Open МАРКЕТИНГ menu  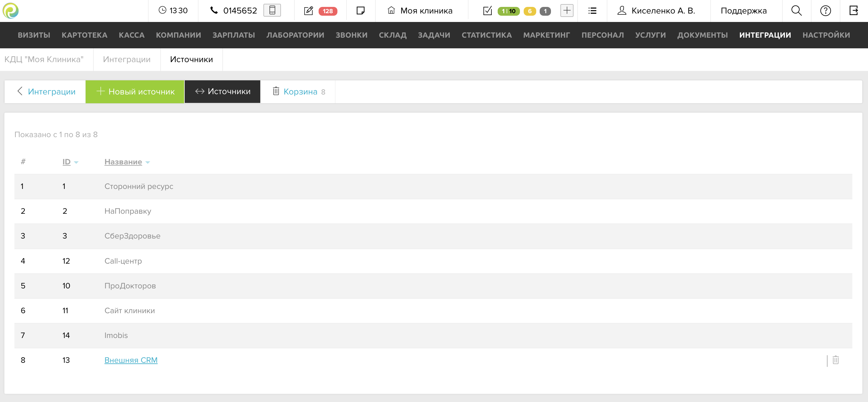point(546,35)
